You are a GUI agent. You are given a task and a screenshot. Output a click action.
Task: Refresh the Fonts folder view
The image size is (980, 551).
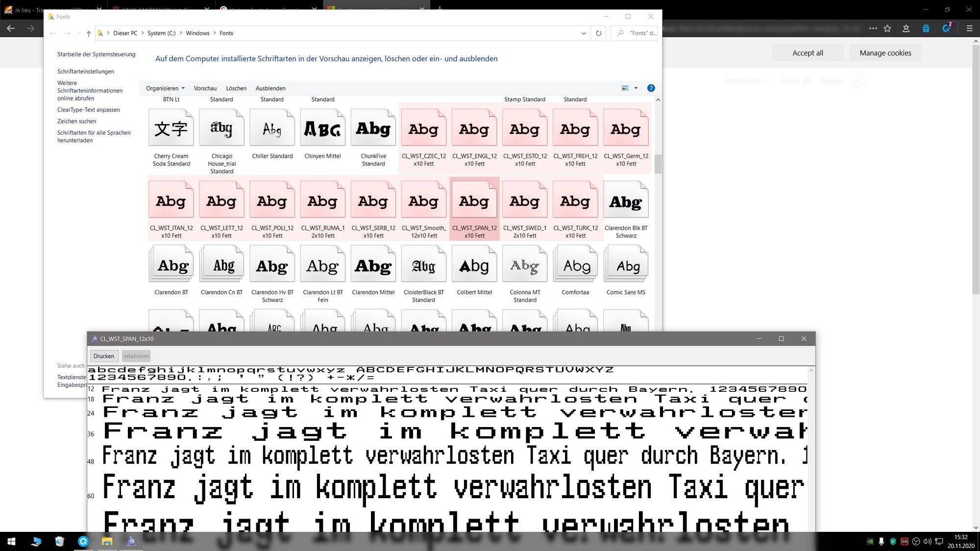[x=598, y=33]
